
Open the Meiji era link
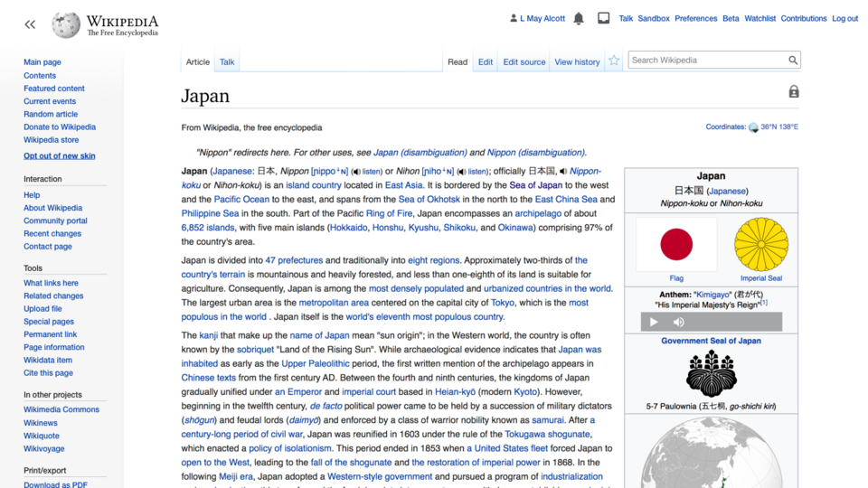(x=236, y=477)
